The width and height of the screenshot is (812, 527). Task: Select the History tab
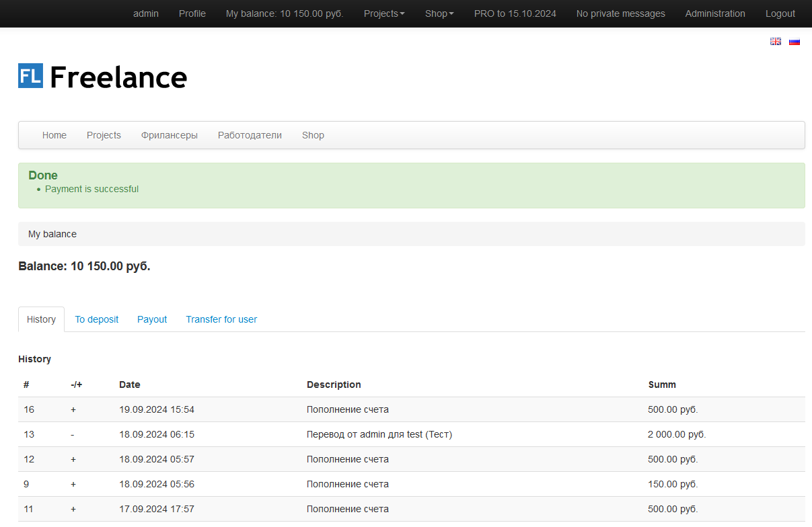click(x=41, y=319)
